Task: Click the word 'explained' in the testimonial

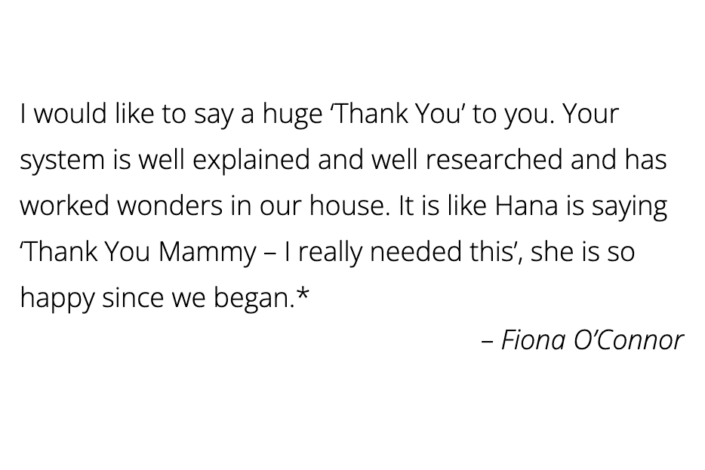Action: (x=251, y=161)
